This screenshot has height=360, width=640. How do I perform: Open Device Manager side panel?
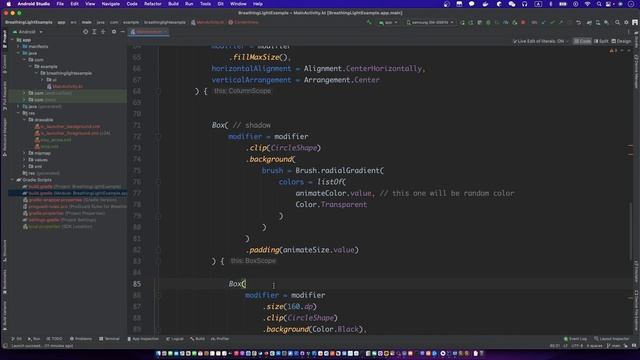(x=636, y=71)
